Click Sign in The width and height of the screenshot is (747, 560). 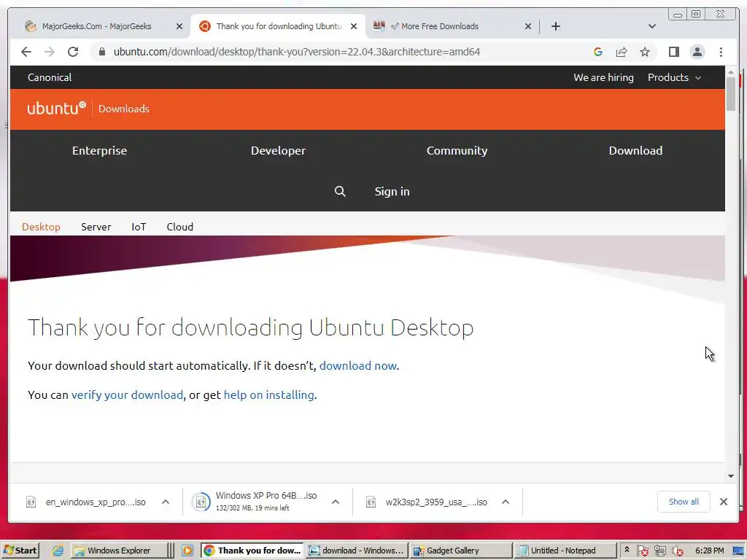(392, 192)
